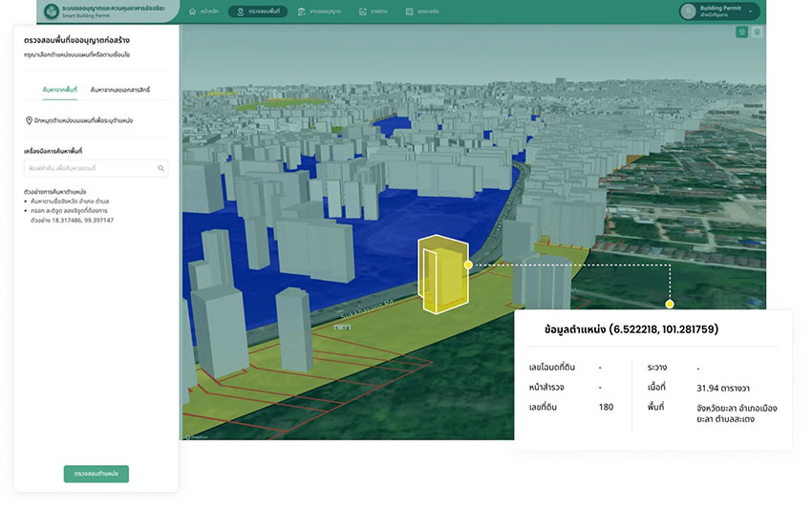812x508 pixels.
Task: Open the fourth navigation item with the edit icon
Action: pos(375,11)
